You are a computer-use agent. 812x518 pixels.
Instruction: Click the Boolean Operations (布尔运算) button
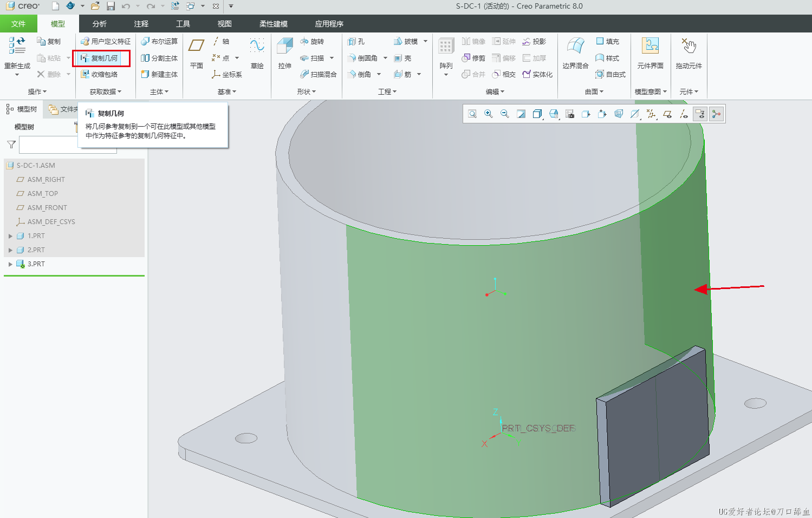(x=159, y=41)
